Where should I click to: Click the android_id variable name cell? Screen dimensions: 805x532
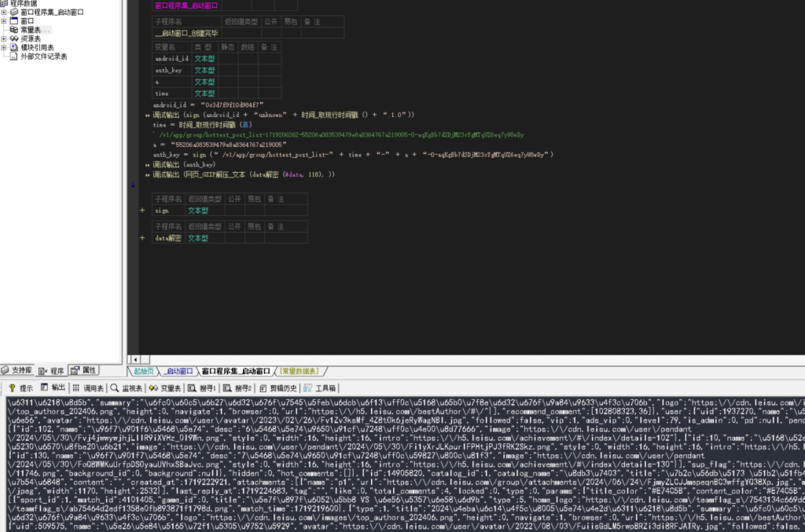click(x=172, y=58)
